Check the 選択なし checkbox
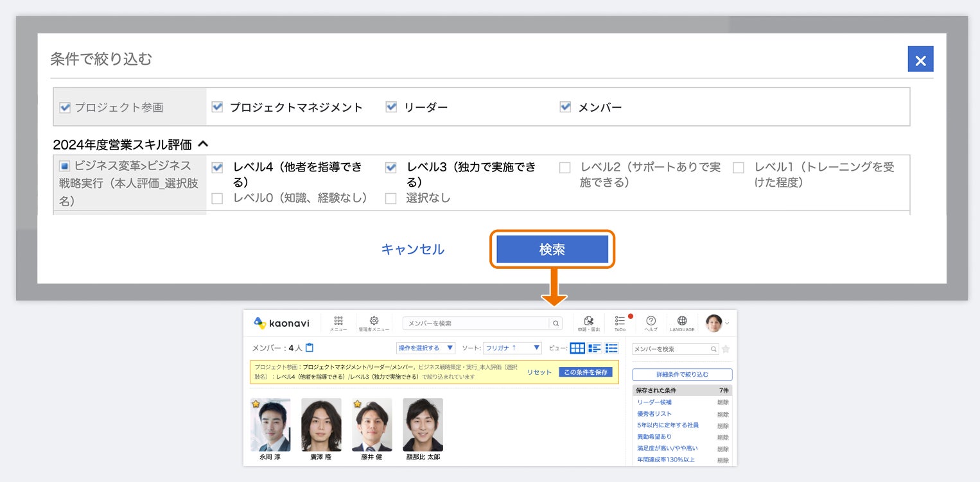The height and width of the screenshot is (482, 980). pos(391,198)
